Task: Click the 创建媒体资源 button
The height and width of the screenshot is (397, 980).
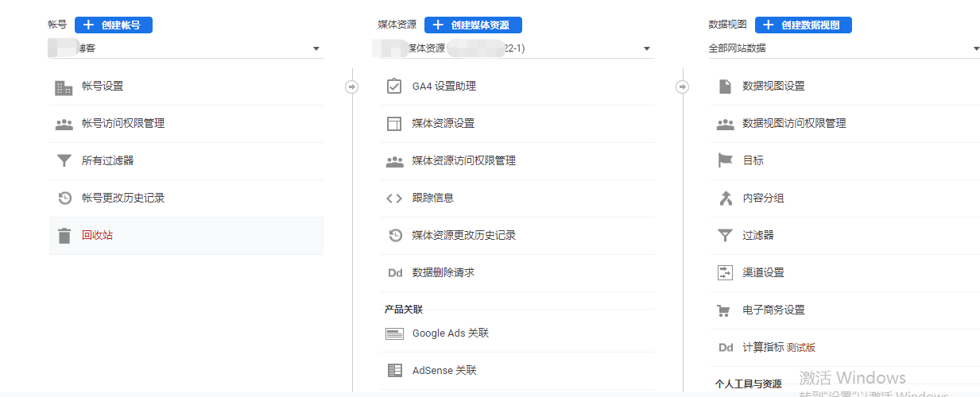Action: pyautogui.click(x=473, y=25)
